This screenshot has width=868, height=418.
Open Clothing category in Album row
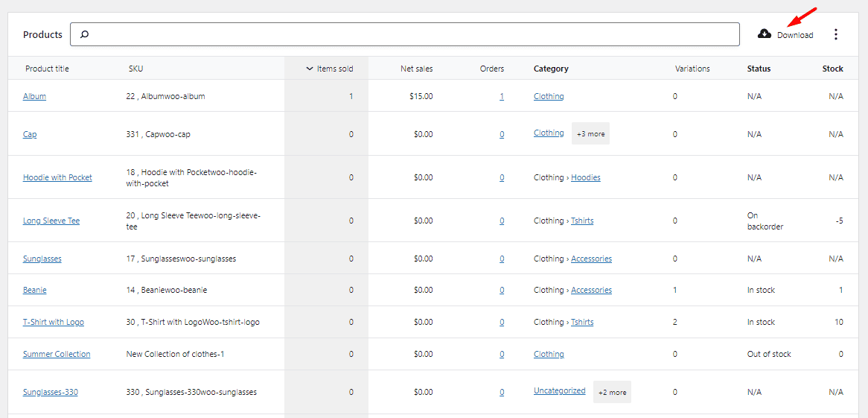549,96
